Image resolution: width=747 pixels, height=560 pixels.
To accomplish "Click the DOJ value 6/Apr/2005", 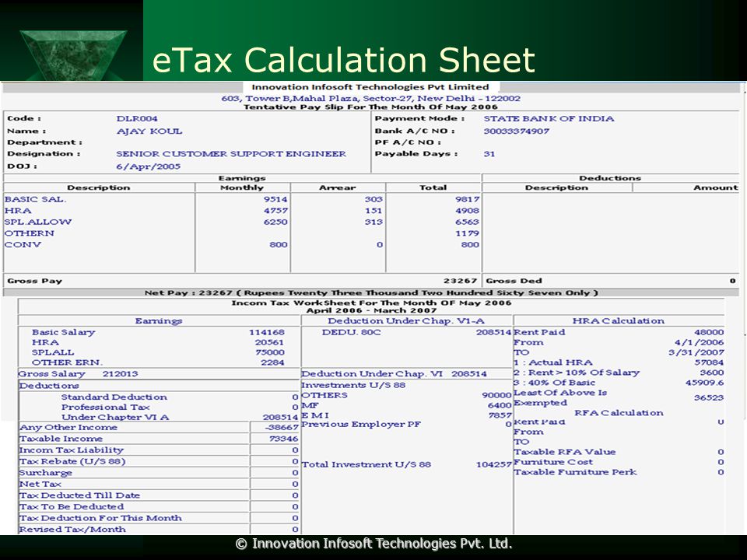I will click(148, 166).
